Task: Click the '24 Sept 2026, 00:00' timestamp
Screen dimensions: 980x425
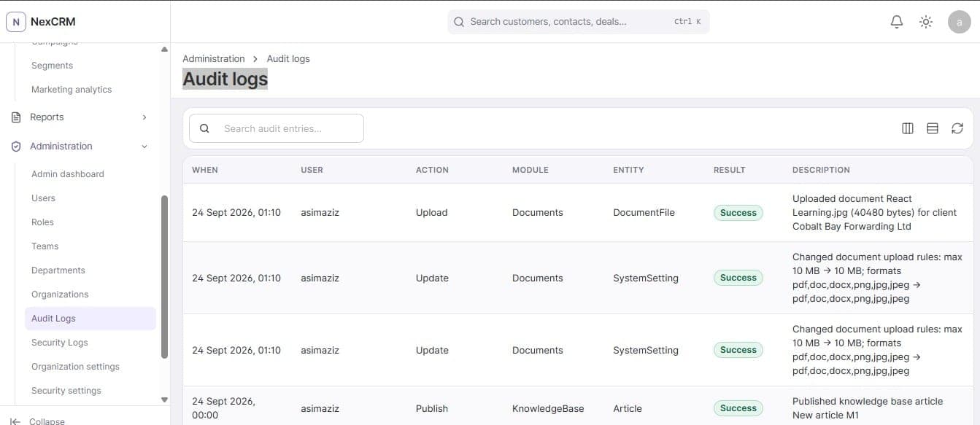Action: [223, 408]
